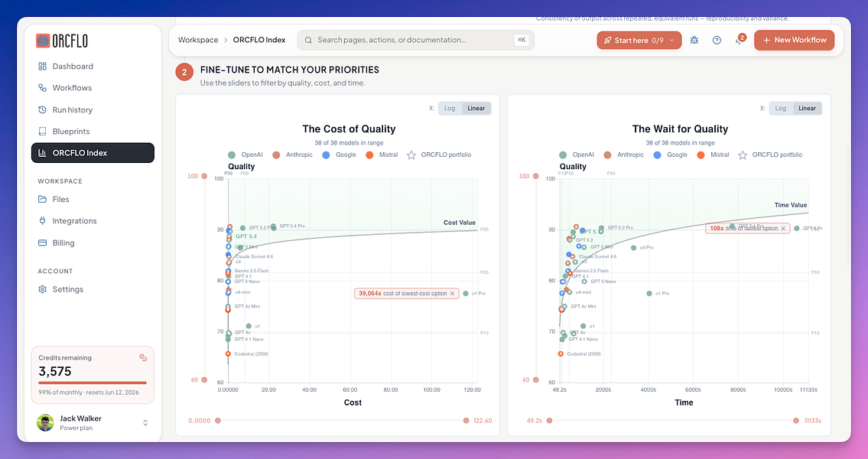
Task: Open Integrations via its plug icon
Action: [42, 221]
